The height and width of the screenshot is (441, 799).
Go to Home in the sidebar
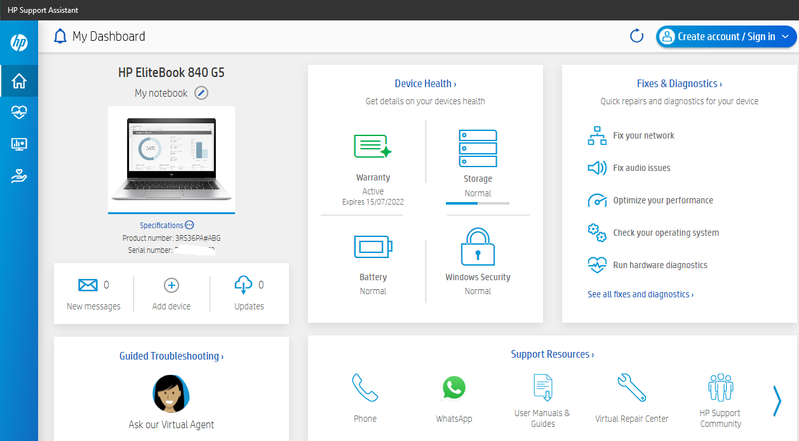(19, 81)
